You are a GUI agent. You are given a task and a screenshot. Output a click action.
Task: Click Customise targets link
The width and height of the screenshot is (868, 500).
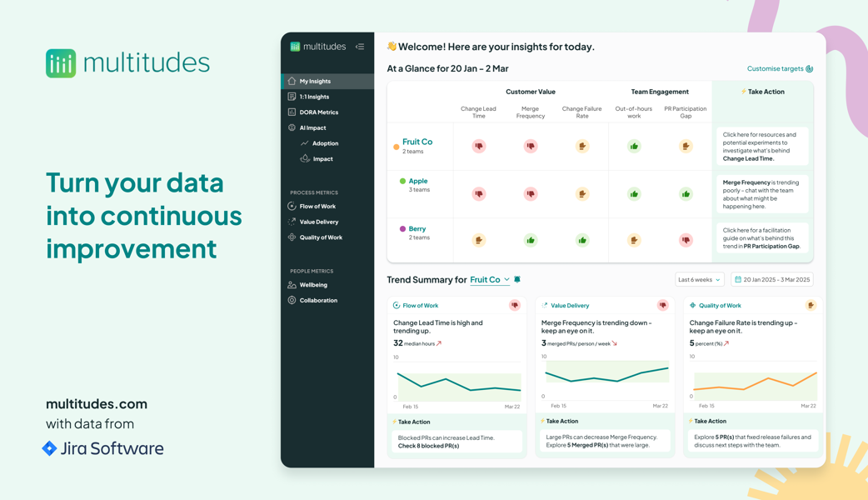click(x=780, y=68)
